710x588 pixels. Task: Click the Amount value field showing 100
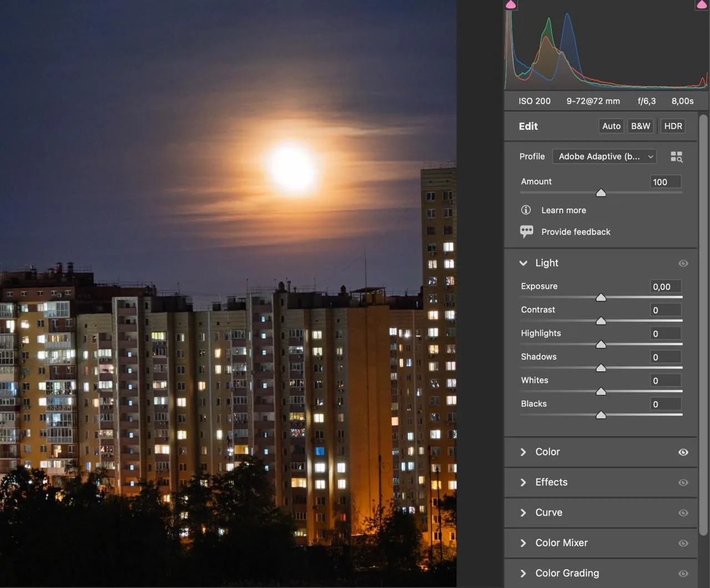tap(666, 182)
